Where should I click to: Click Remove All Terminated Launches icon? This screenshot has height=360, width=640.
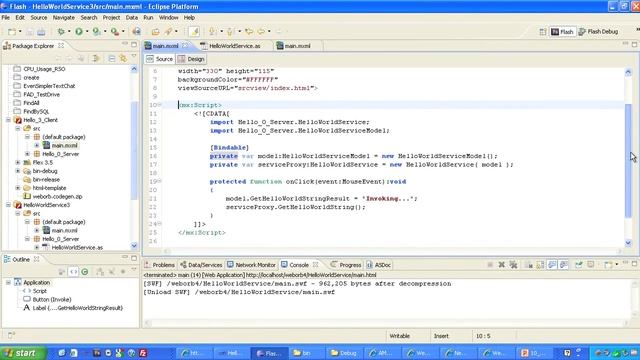pyautogui.click(x=513, y=265)
